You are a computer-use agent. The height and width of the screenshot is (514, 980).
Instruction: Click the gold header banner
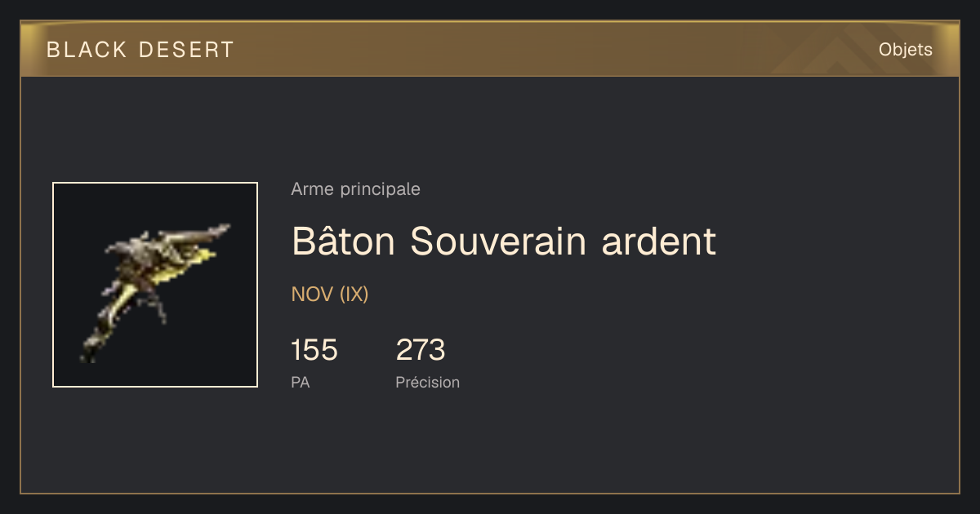pos(490,49)
